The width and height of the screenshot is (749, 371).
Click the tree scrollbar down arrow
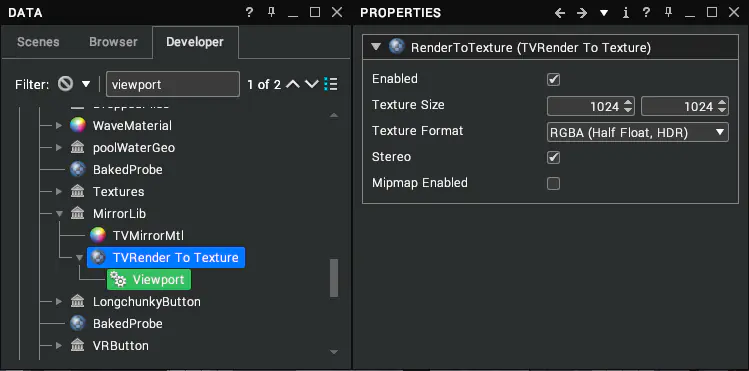334,352
